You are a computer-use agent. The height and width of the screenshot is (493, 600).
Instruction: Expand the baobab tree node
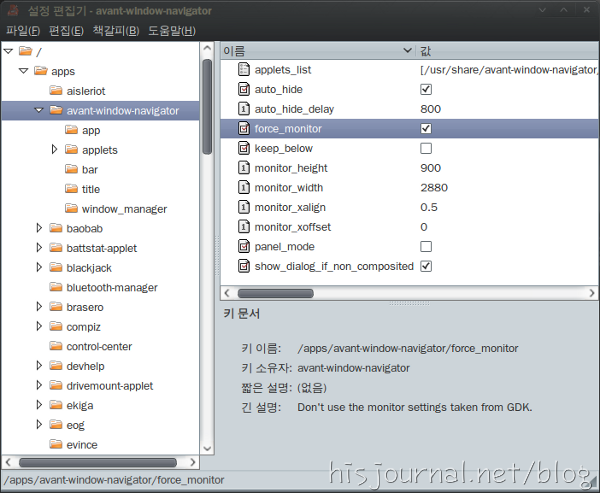[x=39, y=228]
